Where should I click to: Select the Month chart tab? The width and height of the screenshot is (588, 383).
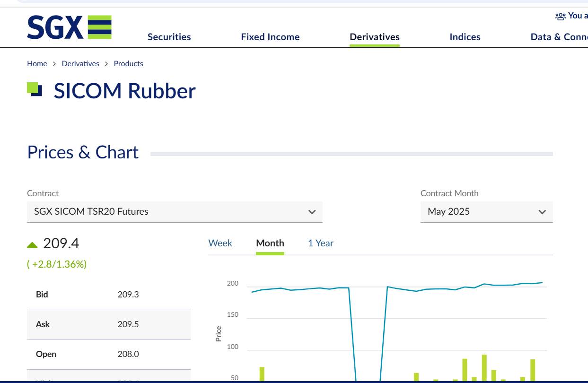[270, 243]
